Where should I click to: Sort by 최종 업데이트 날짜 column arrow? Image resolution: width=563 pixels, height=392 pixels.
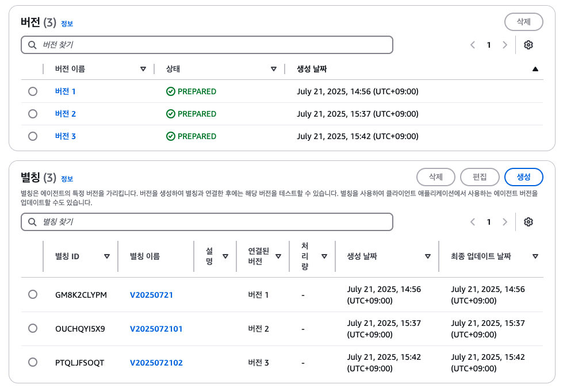(x=535, y=256)
